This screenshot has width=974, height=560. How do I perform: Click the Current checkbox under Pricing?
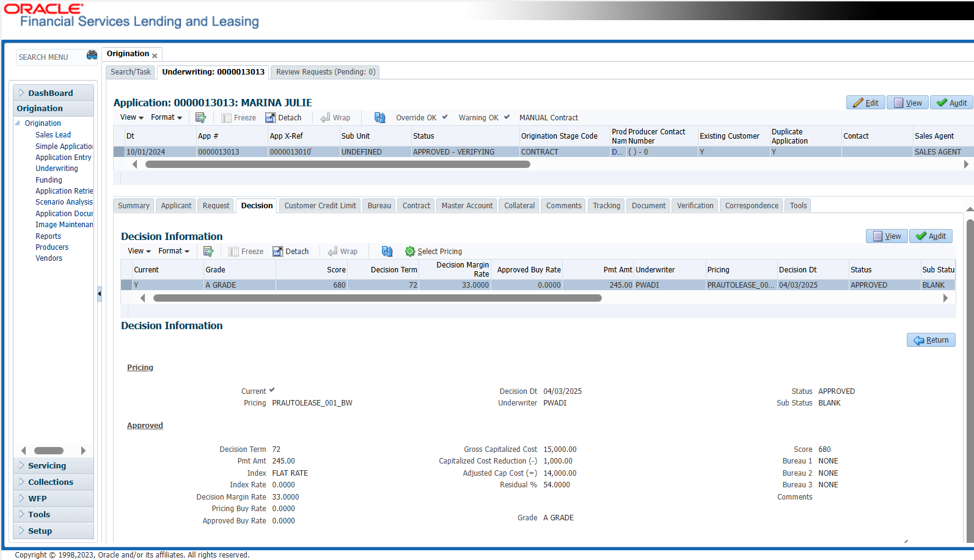(x=272, y=390)
